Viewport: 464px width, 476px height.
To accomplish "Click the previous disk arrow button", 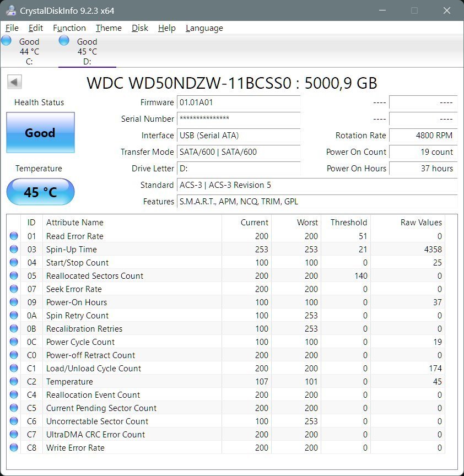I will (x=14, y=82).
